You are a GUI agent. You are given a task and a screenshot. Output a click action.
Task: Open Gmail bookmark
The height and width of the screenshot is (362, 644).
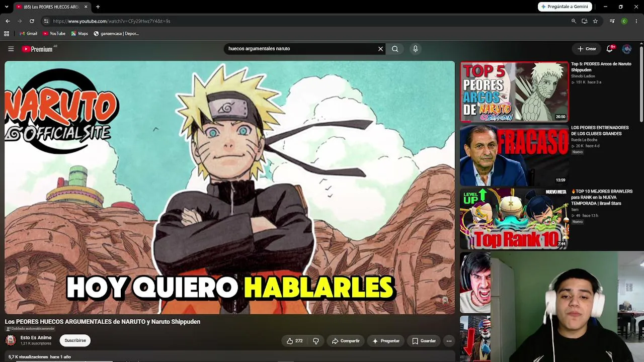click(x=28, y=34)
